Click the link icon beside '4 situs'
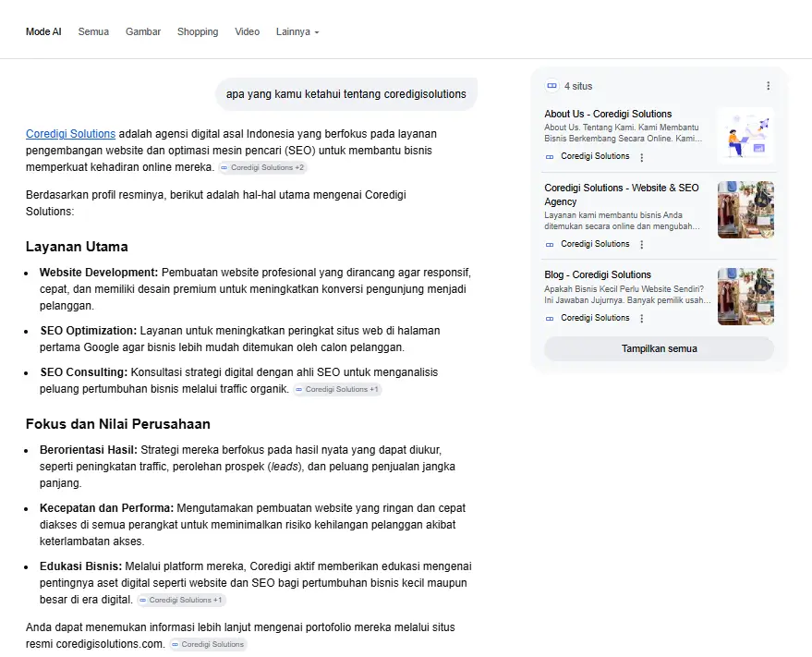The height and width of the screenshot is (657, 812). tap(552, 86)
